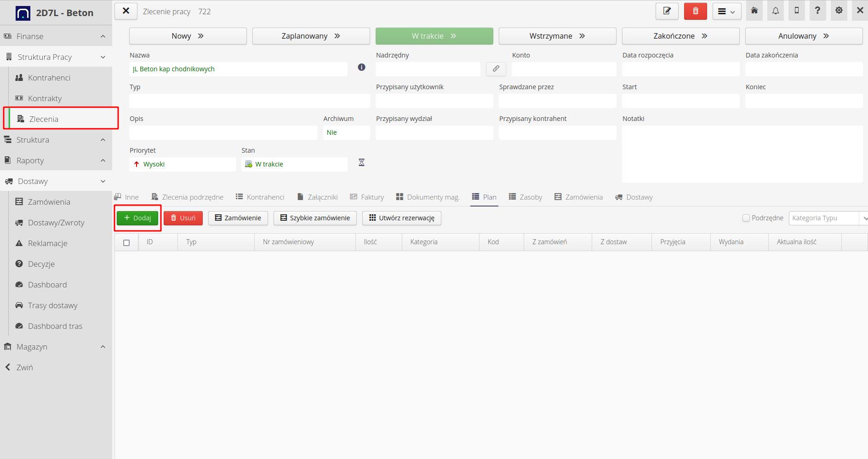Image resolution: width=868 pixels, height=459 pixels.
Task: Open settings gear icon
Action: pyautogui.click(x=839, y=11)
